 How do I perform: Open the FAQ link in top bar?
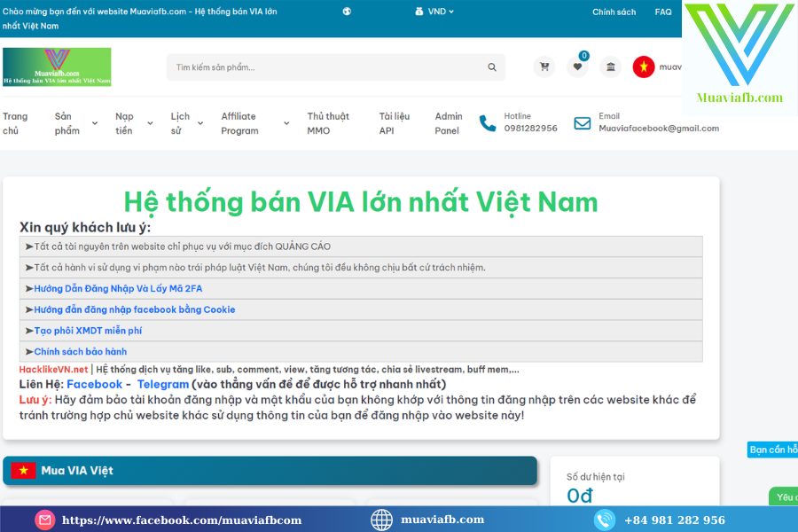(663, 12)
